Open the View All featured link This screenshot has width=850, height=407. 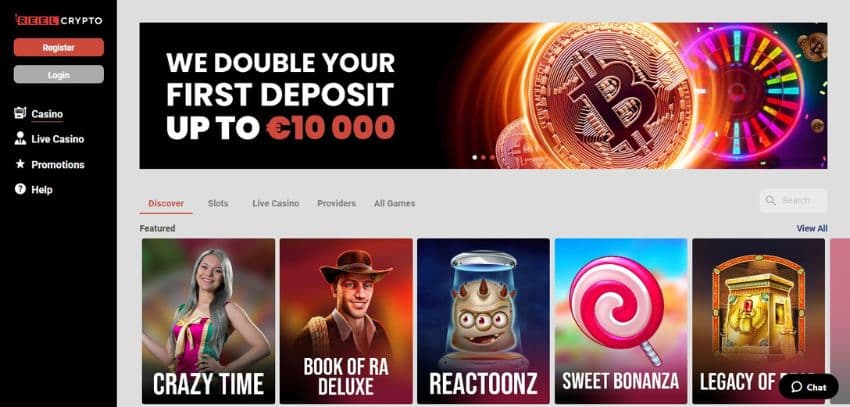click(x=812, y=228)
